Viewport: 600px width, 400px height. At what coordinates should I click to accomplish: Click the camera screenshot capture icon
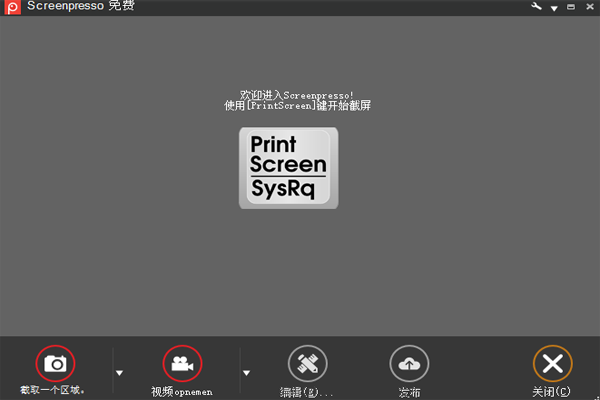[x=55, y=362]
